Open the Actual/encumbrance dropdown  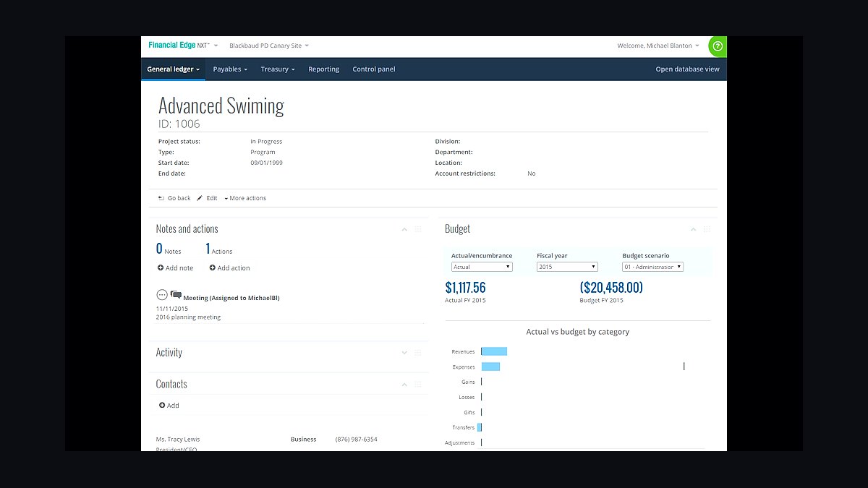click(482, 267)
